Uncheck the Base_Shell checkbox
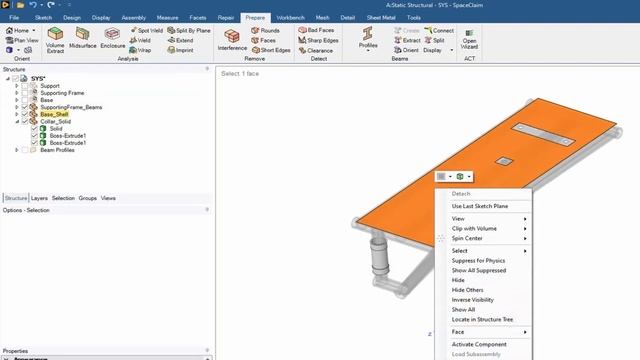The image size is (640, 360). coord(25,114)
